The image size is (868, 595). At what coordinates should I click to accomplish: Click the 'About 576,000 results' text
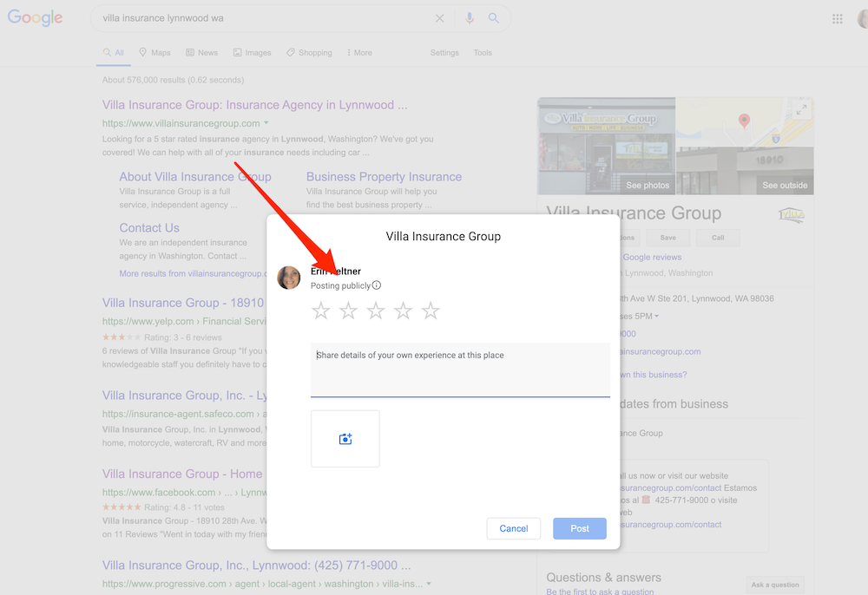point(174,80)
